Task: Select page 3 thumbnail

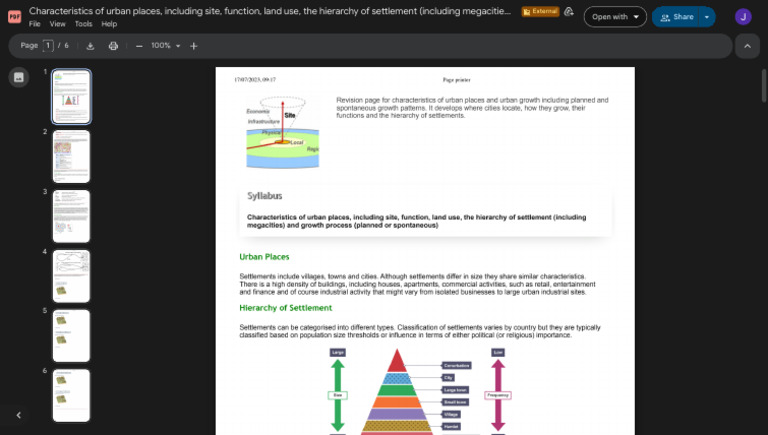Action: tap(72, 216)
